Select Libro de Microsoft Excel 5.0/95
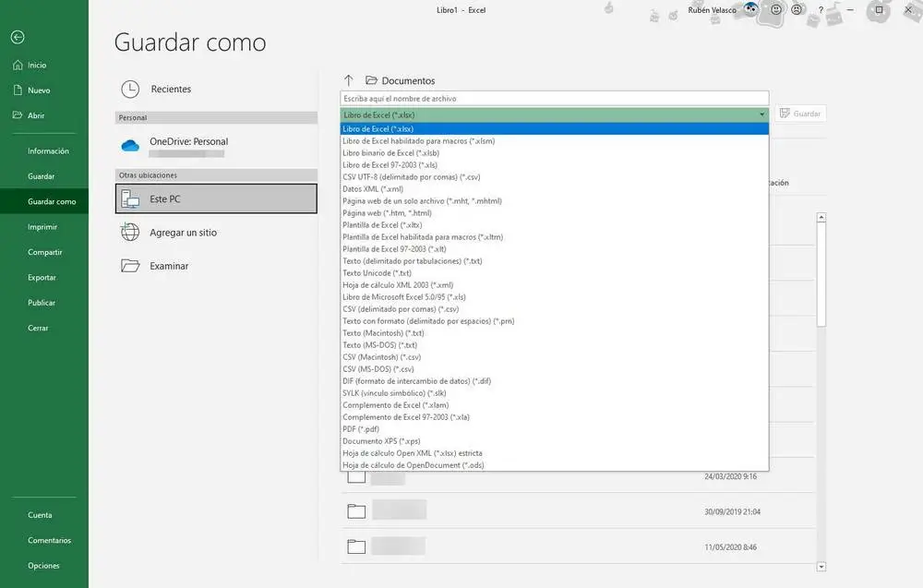Image resolution: width=923 pixels, height=588 pixels. [x=555, y=297]
